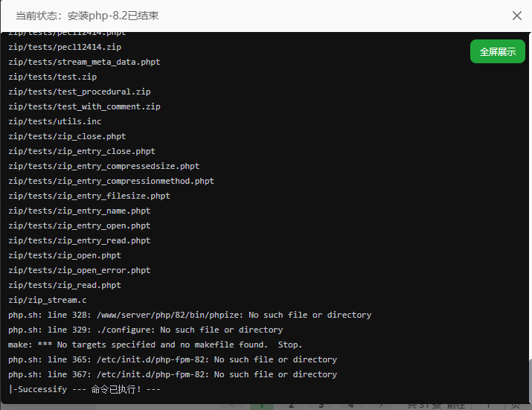
Task: Click the dialog title status text
Action: coord(87,16)
